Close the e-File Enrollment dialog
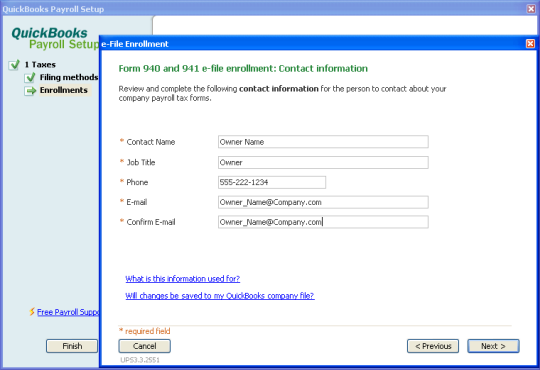The width and height of the screenshot is (540, 370). 530,44
